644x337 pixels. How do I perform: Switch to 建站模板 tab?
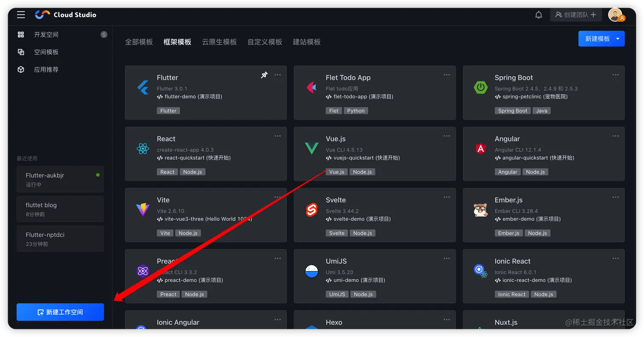coord(307,42)
